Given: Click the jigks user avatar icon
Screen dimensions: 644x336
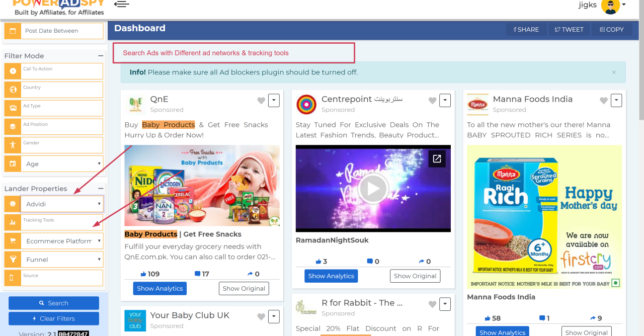Looking at the screenshot, I should (x=610, y=6).
